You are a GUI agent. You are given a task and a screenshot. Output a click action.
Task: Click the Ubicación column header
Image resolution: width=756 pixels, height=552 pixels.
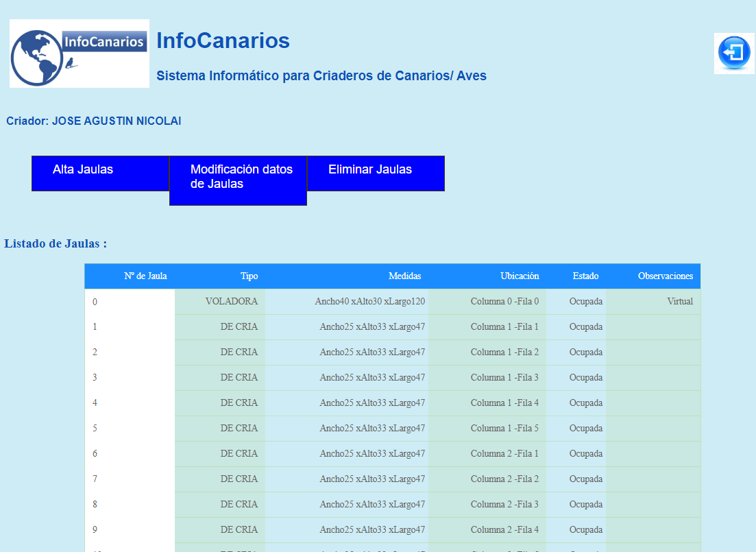pos(520,276)
